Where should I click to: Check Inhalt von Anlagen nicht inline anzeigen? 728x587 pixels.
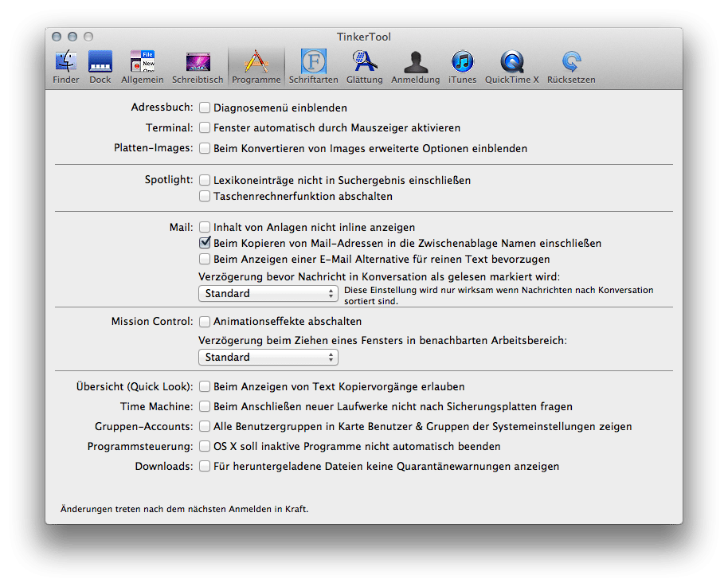pos(204,228)
